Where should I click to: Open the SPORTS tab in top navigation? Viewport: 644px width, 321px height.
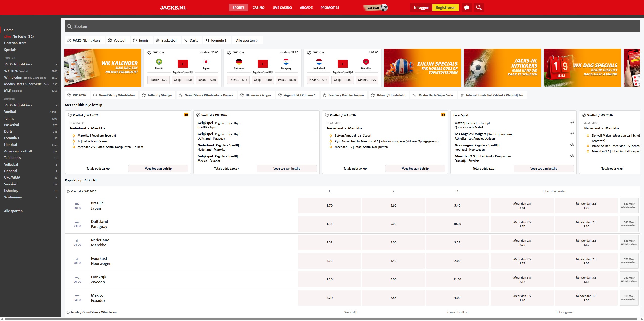point(239,8)
